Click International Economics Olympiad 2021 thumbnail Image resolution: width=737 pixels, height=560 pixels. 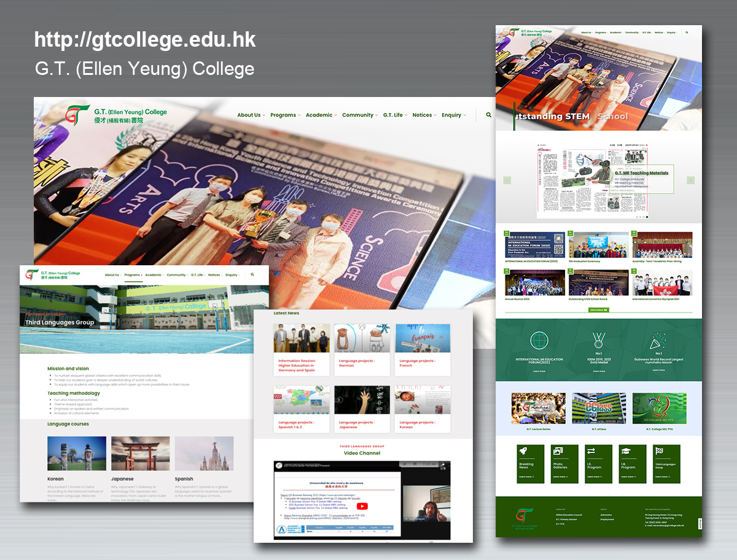coord(662,282)
